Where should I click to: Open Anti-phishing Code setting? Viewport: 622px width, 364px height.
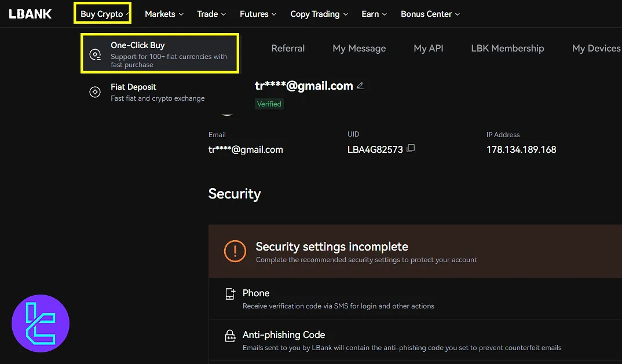(415, 340)
